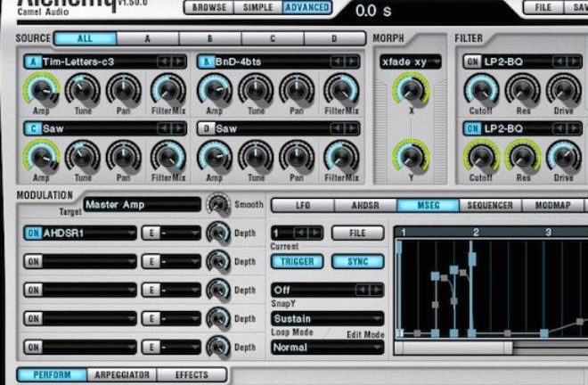The image size is (588, 385).
Task: Click the Amp knob of source A
Action: (x=40, y=90)
